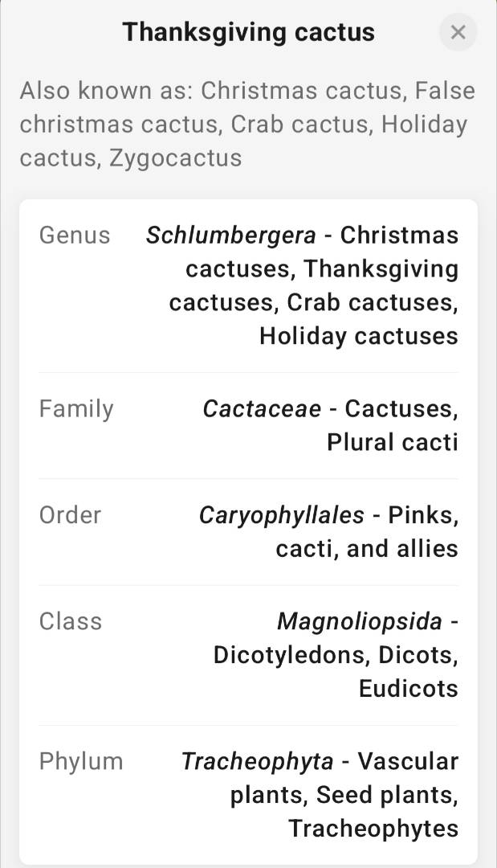Click the cacti, and allies text
This screenshot has height=868, width=497.
pyautogui.click(x=367, y=549)
